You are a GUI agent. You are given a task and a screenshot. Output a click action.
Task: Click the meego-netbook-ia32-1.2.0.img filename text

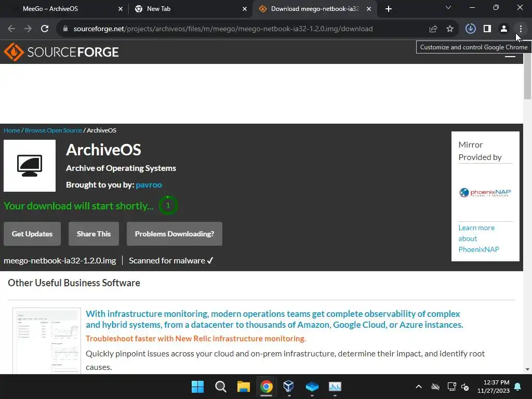coord(60,261)
